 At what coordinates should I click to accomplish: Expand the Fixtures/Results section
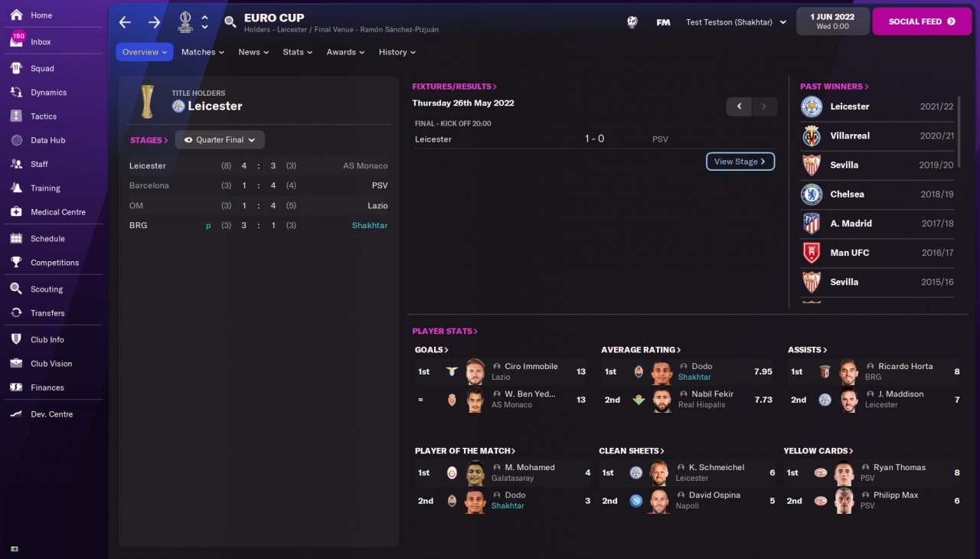click(x=455, y=87)
